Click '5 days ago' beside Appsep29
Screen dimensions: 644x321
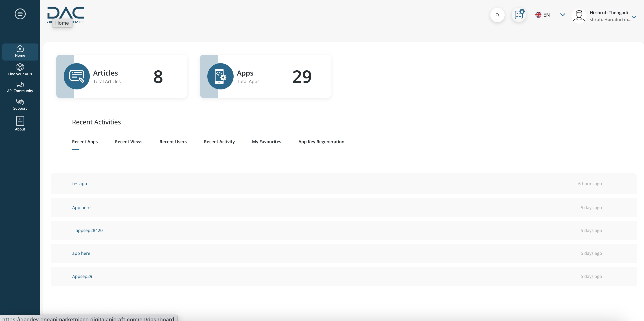tap(591, 277)
